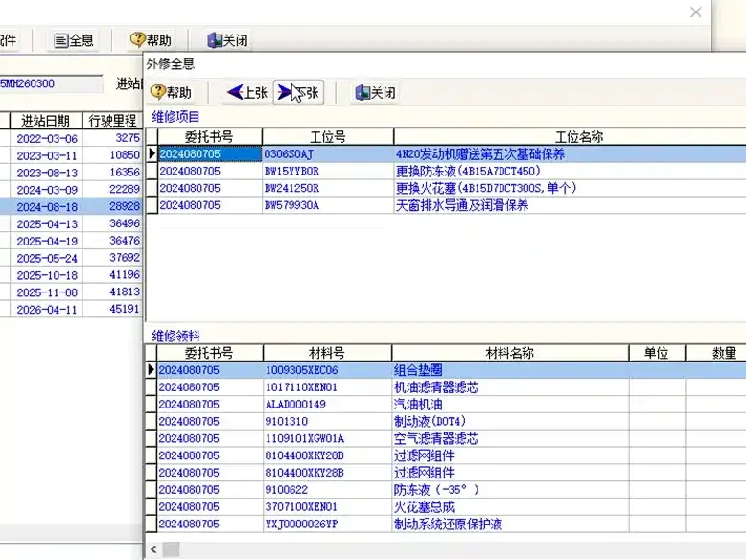Click the 材料名称 column header
The image size is (746, 560).
510,353
